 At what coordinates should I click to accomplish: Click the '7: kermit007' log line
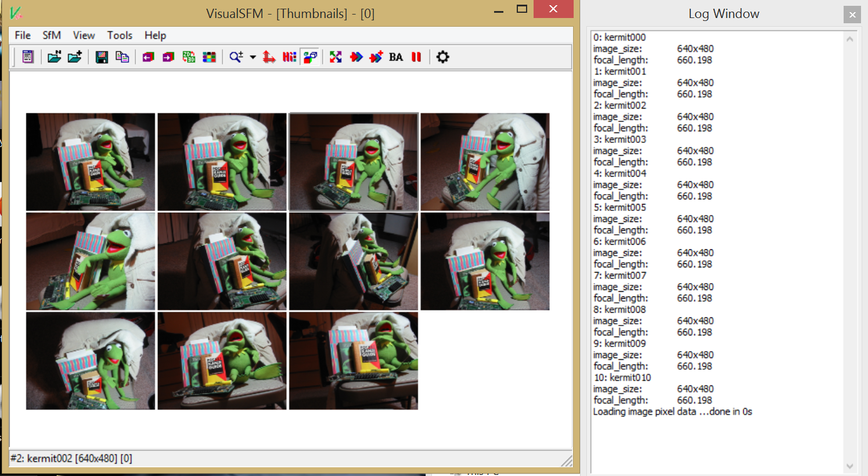click(x=620, y=275)
